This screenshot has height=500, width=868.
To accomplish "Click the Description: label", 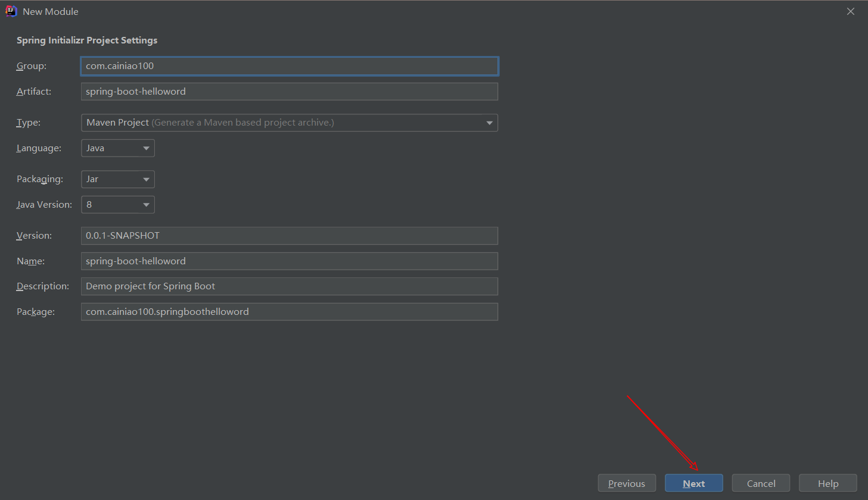I will pyautogui.click(x=43, y=286).
